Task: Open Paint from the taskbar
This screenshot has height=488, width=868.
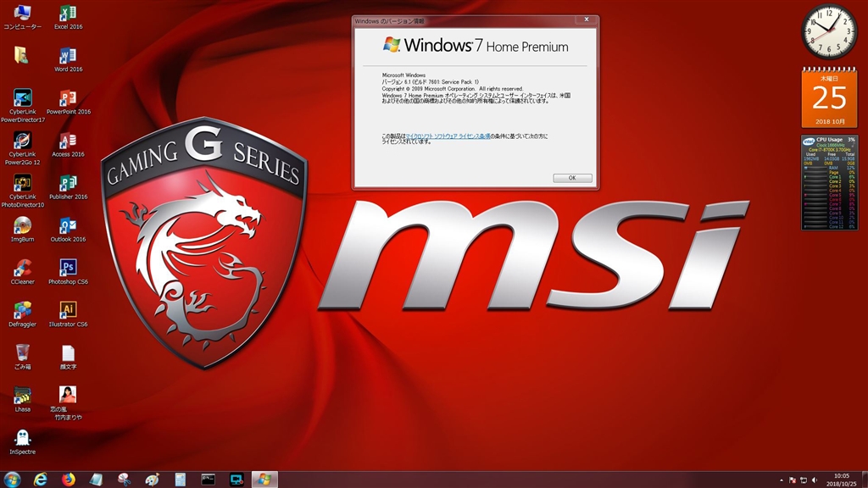Action: point(152,480)
